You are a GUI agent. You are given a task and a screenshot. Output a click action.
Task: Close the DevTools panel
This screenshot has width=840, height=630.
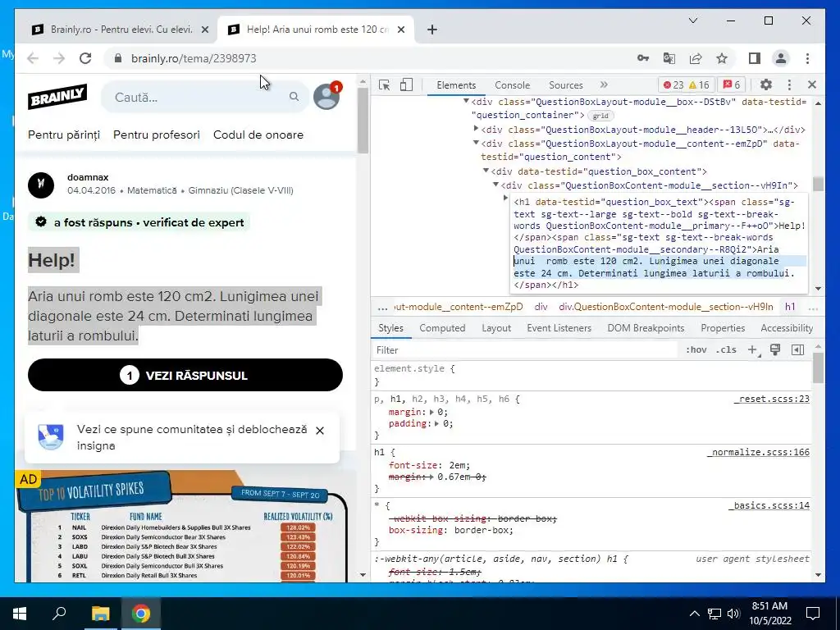click(811, 84)
